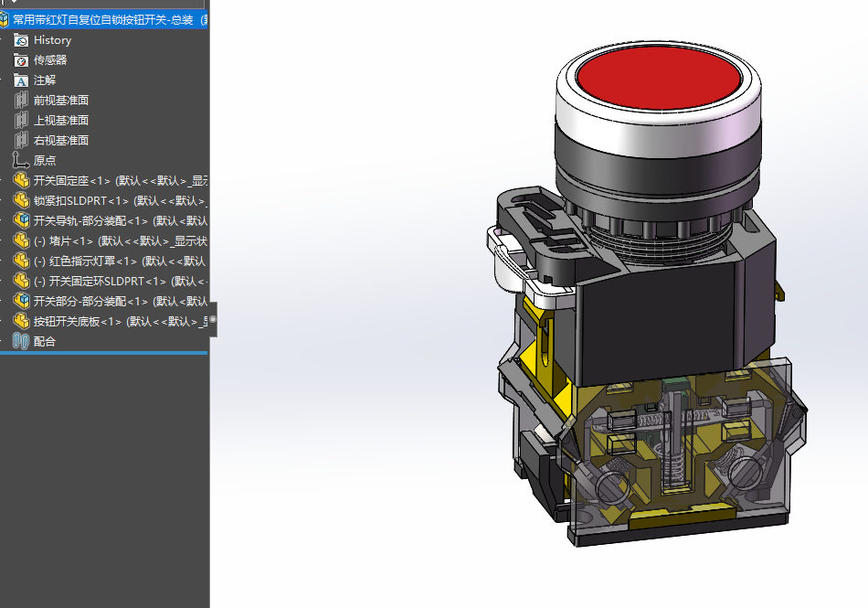
Task: Click the feature tree panel collapse handle
Action: [x=213, y=319]
